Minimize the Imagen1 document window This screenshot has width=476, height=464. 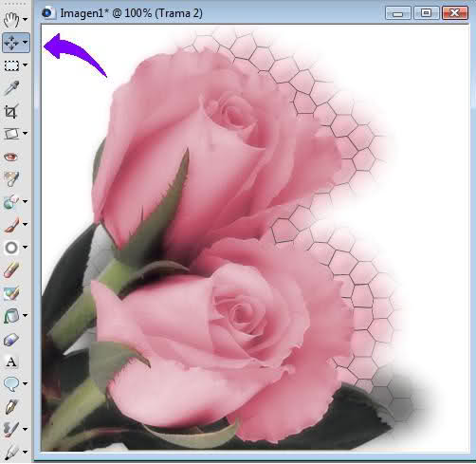tap(397, 13)
